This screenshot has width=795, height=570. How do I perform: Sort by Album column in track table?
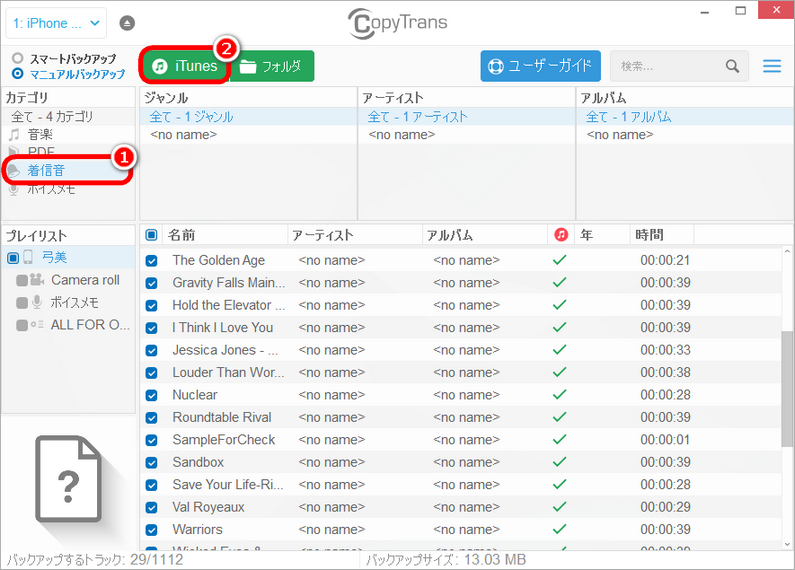485,235
